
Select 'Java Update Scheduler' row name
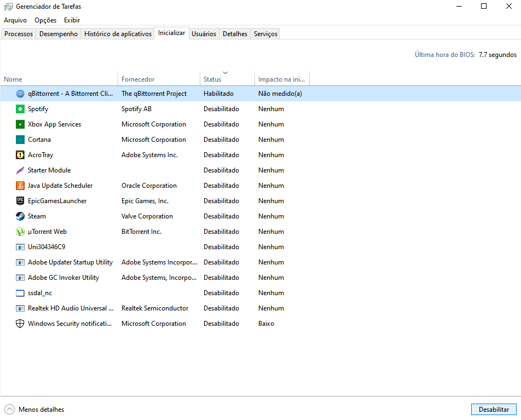(60, 186)
